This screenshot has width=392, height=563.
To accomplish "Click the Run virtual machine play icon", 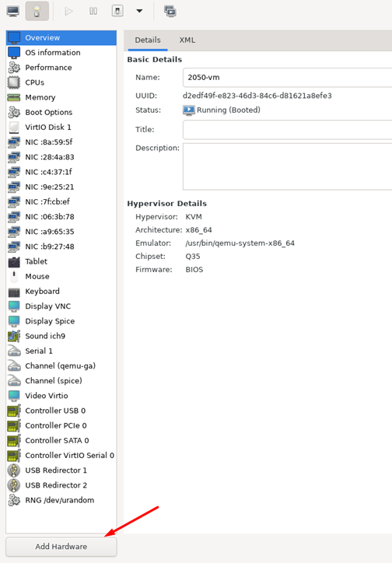I will 68,11.
